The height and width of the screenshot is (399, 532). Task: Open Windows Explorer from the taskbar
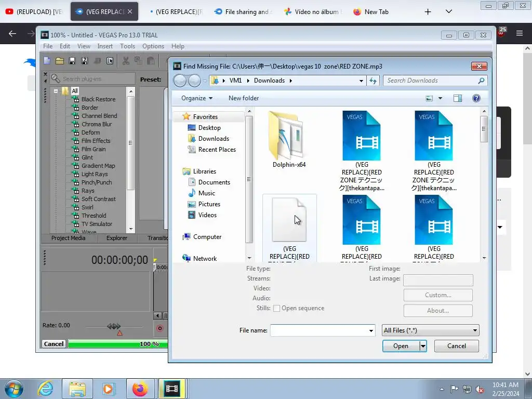point(77,389)
